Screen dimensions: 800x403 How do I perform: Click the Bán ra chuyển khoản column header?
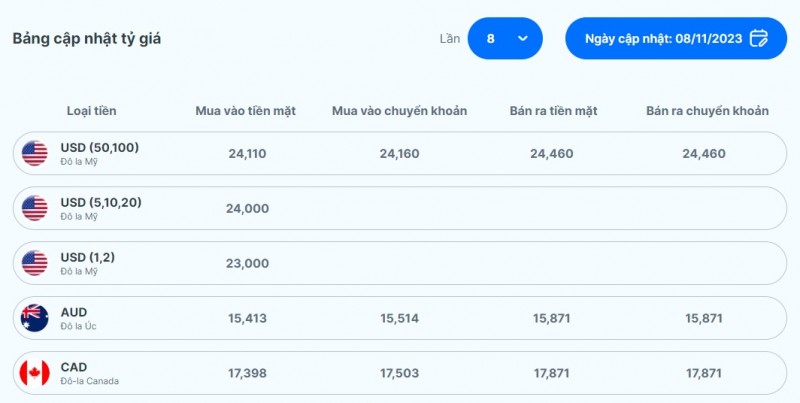(707, 111)
